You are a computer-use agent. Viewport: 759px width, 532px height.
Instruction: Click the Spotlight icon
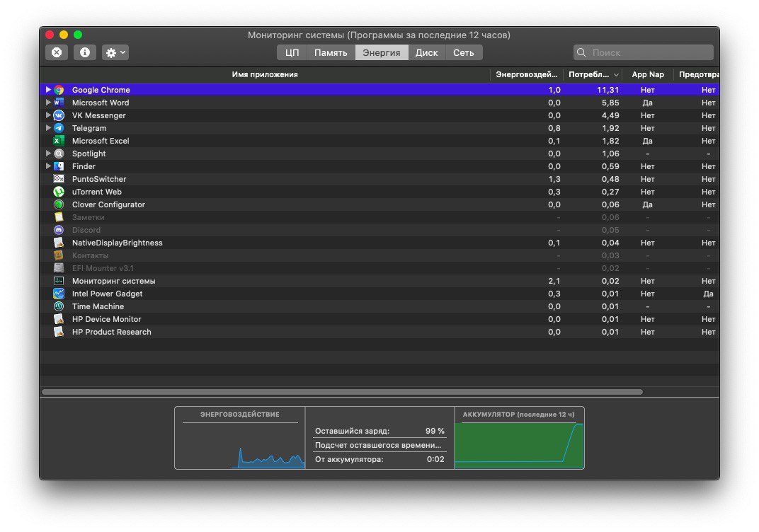(59, 154)
